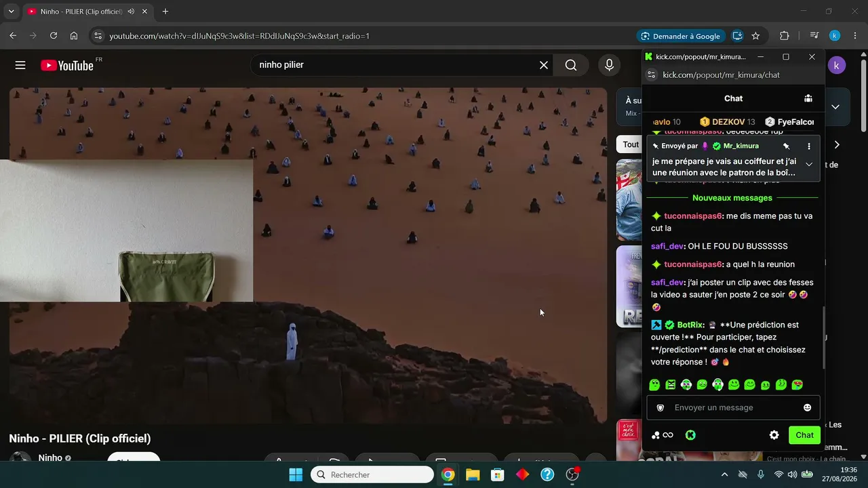The height and width of the screenshot is (488, 868).
Task: View site information for youtube.com
Action: (x=98, y=36)
